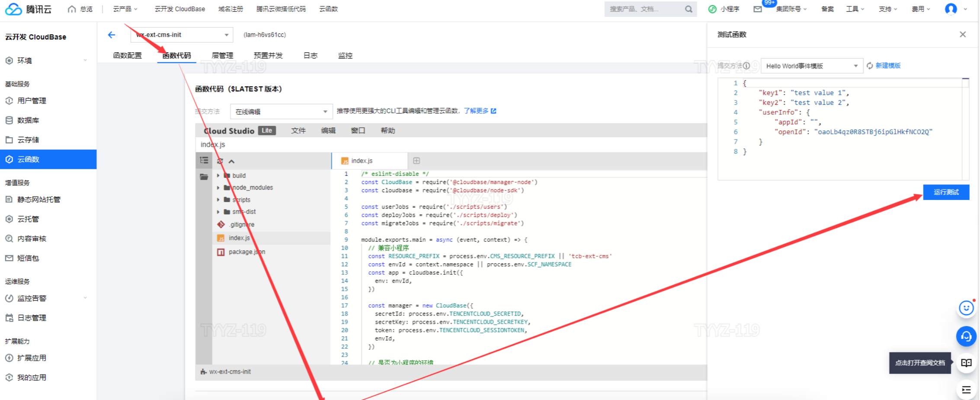Expand the 环境 sidebar section
The image size is (980, 400).
[48, 61]
